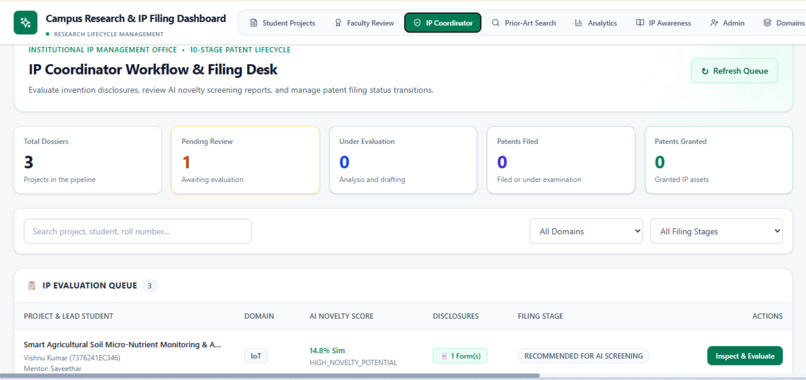Click the add-user icon beside Admin

click(714, 23)
